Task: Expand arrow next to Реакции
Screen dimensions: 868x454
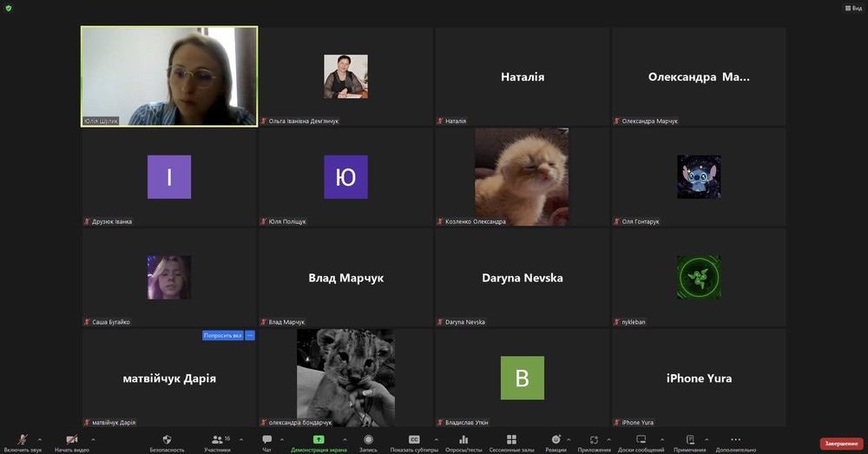Action: point(569,439)
